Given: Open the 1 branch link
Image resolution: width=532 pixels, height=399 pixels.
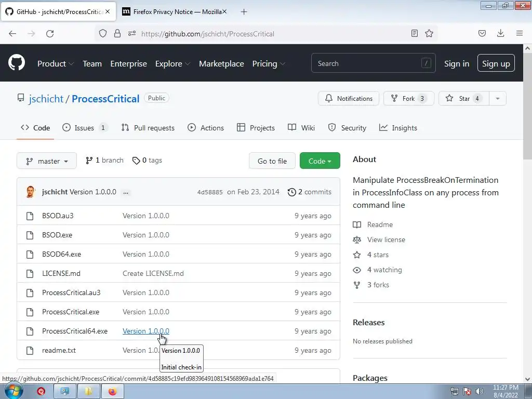Looking at the screenshot, I should click(x=104, y=161).
